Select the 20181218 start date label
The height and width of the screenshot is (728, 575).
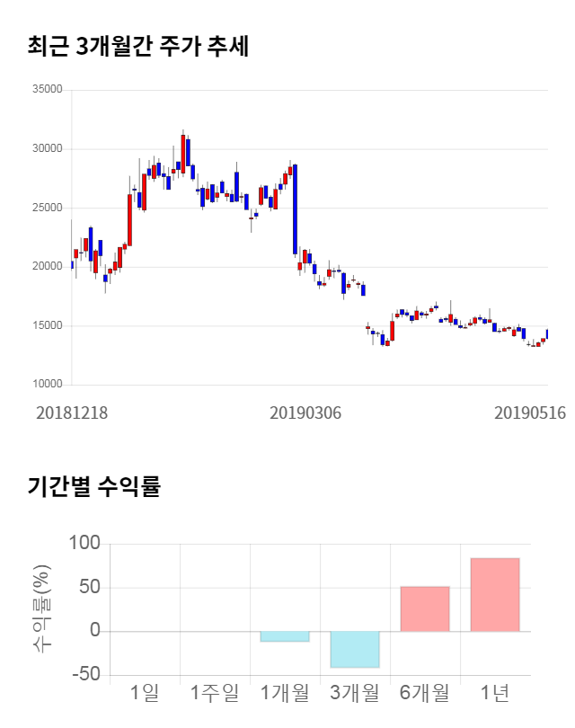tap(72, 413)
